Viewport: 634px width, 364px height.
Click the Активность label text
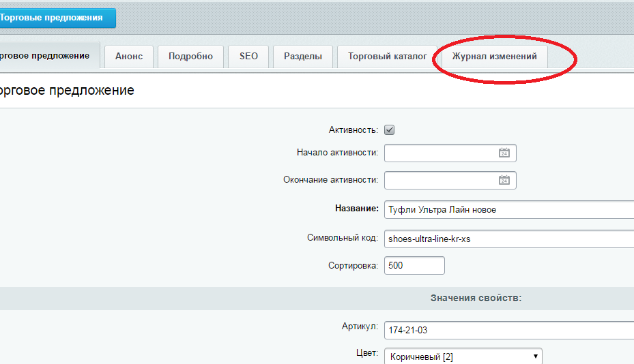353,130
